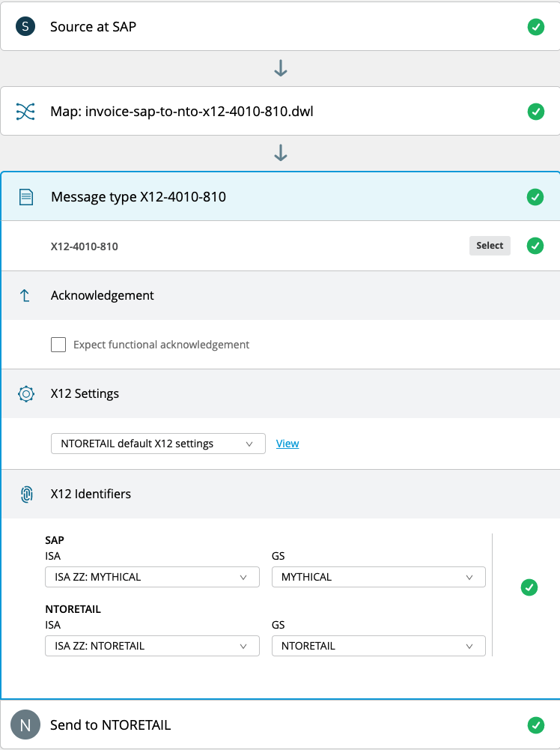This screenshot has height=750, width=560.
Task: Click the SAP heading in identifiers
Action: [x=55, y=540]
